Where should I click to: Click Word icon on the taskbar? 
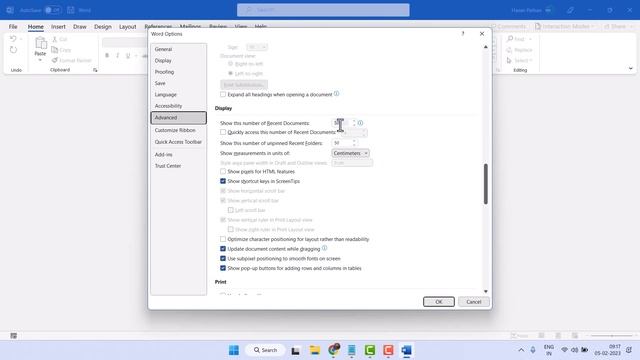407,350
